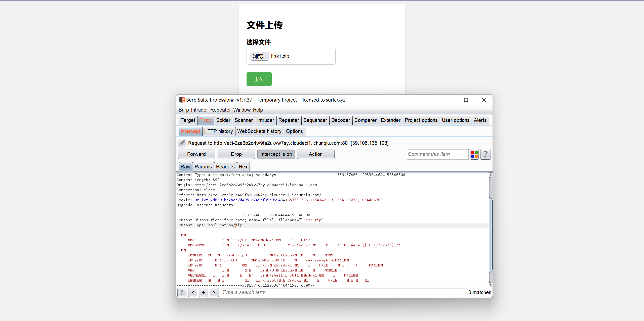Click the pencil edit-target icon beside the request URL
Screen dimensions: 644x321
tap(182, 143)
